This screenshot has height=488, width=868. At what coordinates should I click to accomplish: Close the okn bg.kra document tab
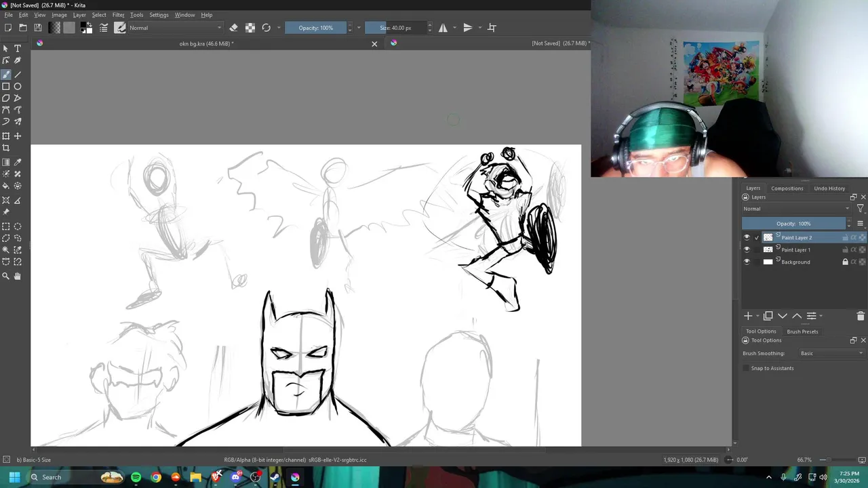374,44
